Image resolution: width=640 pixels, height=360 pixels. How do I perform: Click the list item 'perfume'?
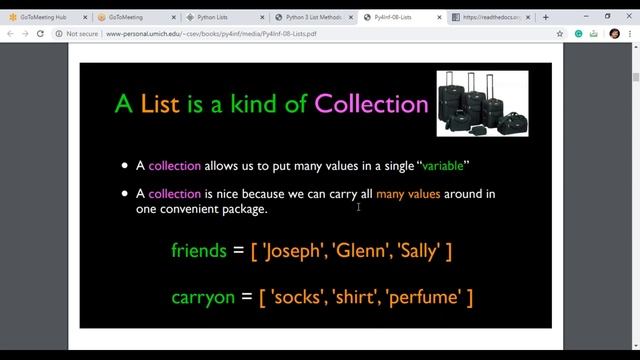425,298
